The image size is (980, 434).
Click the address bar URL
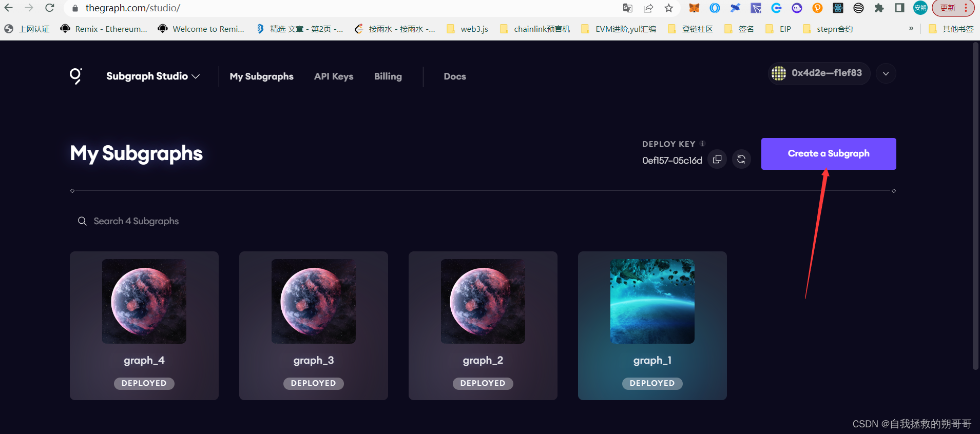132,8
